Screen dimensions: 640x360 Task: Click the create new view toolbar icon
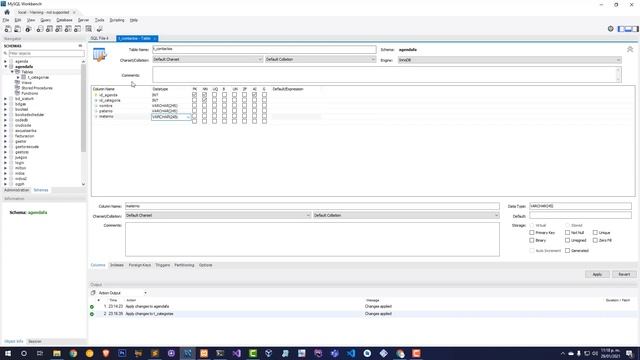point(59,29)
